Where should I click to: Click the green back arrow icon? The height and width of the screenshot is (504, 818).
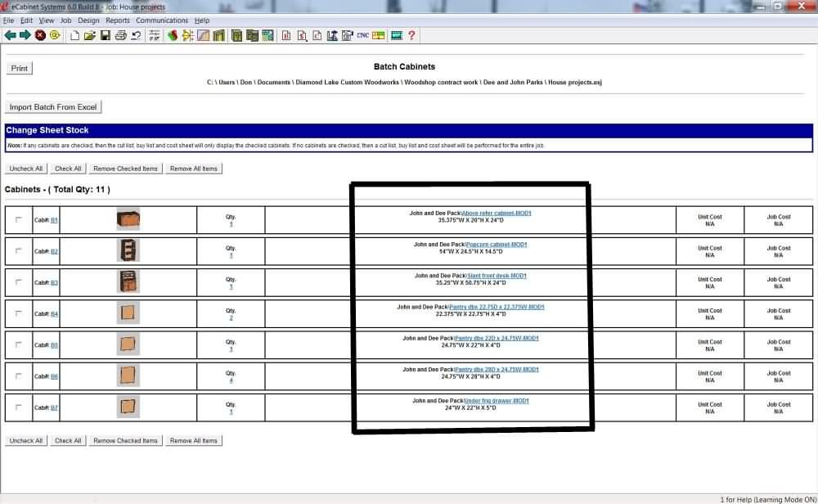click(x=10, y=35)
